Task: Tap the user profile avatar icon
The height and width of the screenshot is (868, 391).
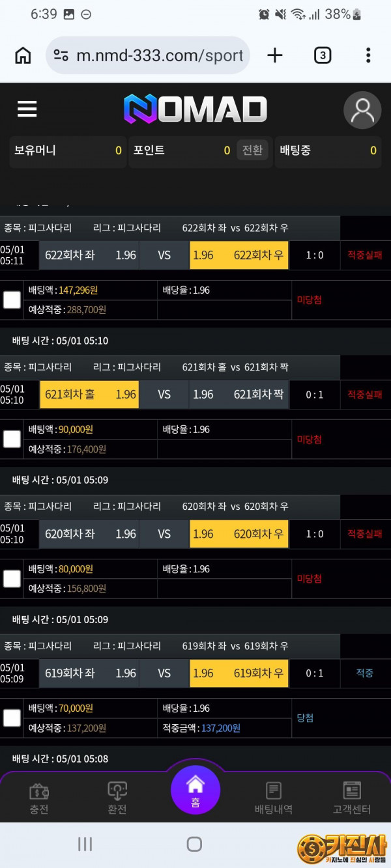Action: 362,110
